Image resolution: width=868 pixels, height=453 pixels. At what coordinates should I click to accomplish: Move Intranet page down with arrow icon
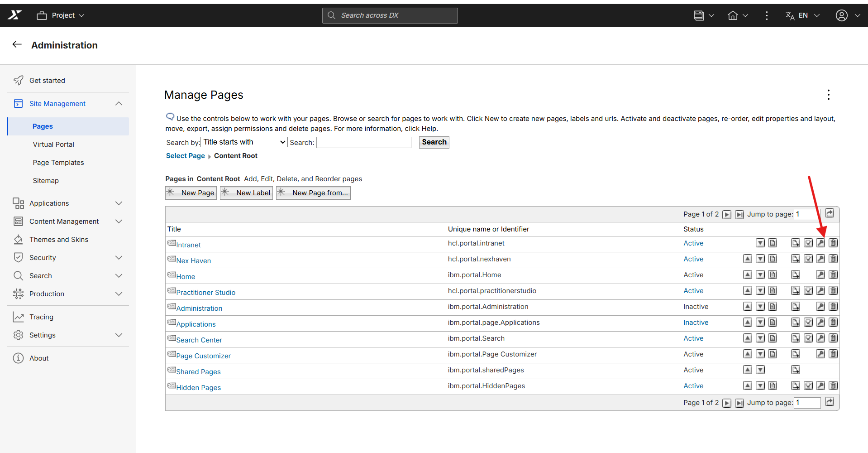pos(760,243)
